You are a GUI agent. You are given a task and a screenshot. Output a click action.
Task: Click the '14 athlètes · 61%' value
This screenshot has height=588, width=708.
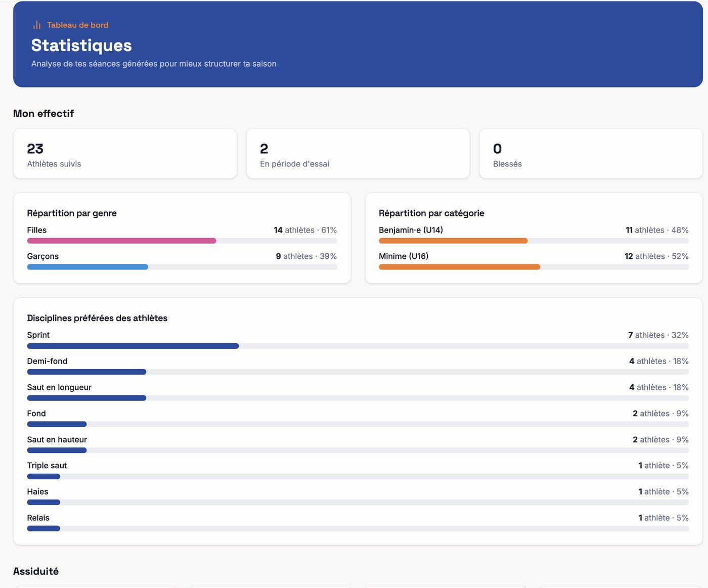305,230
